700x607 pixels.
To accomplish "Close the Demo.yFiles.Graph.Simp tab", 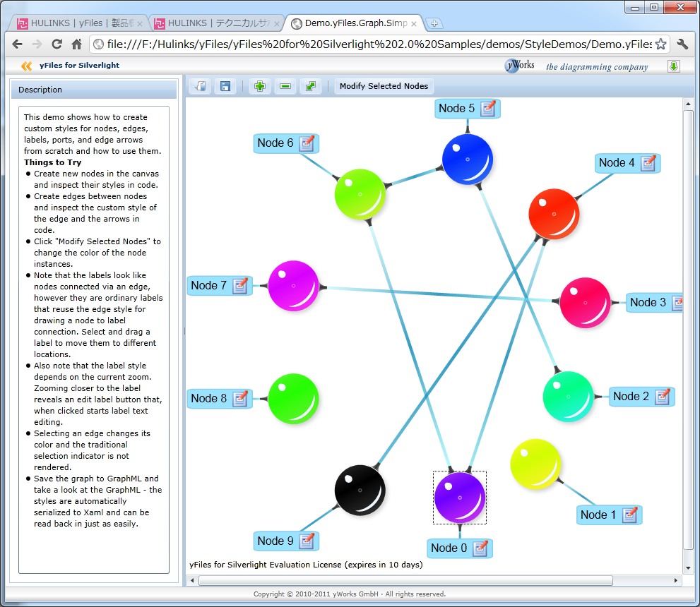I will pyautogui.click(x=414, y=23).
